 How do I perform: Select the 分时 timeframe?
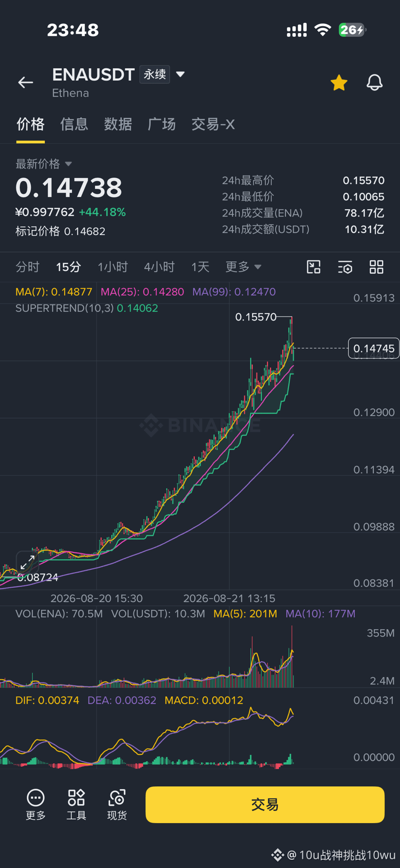(x=28, y=267)
